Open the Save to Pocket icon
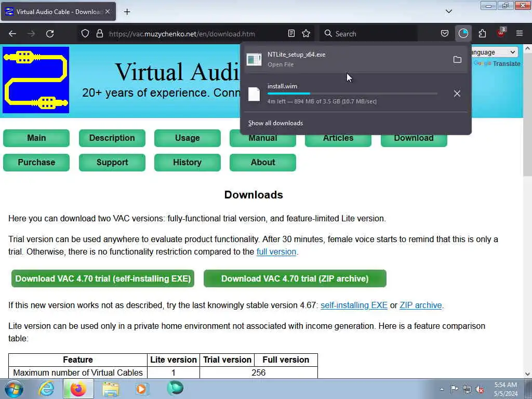Image resolution: width=532 pixels, height=399 pixels. pos(445,33)
